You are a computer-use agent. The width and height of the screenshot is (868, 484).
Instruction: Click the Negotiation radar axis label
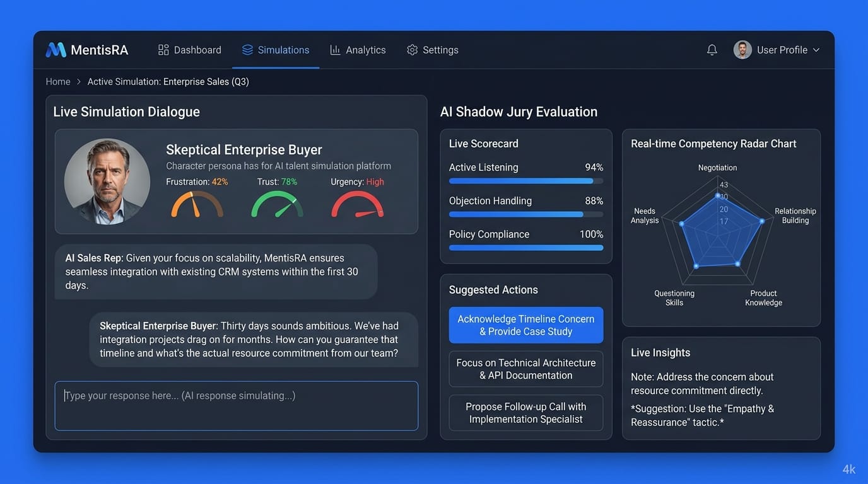point(717,168)
